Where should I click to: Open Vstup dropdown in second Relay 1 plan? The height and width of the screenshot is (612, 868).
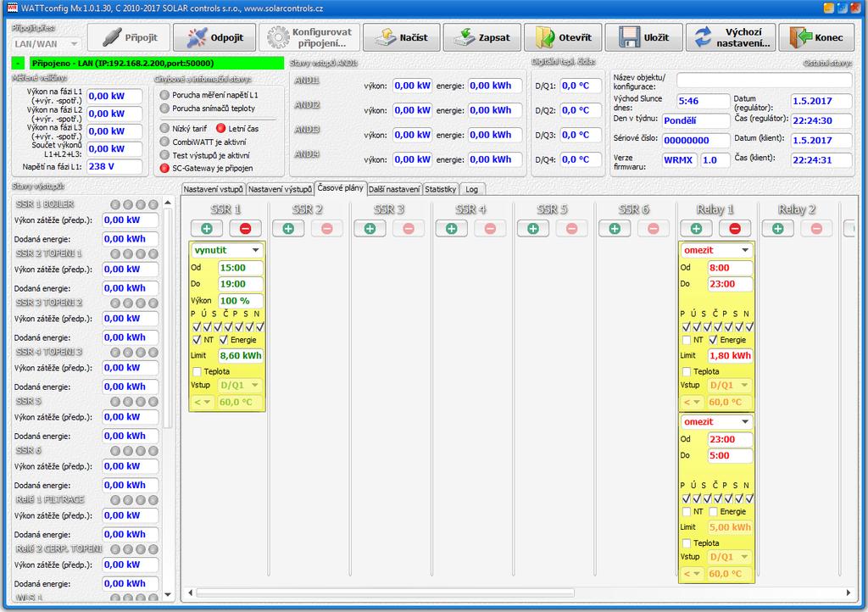(x=730, y=557)
